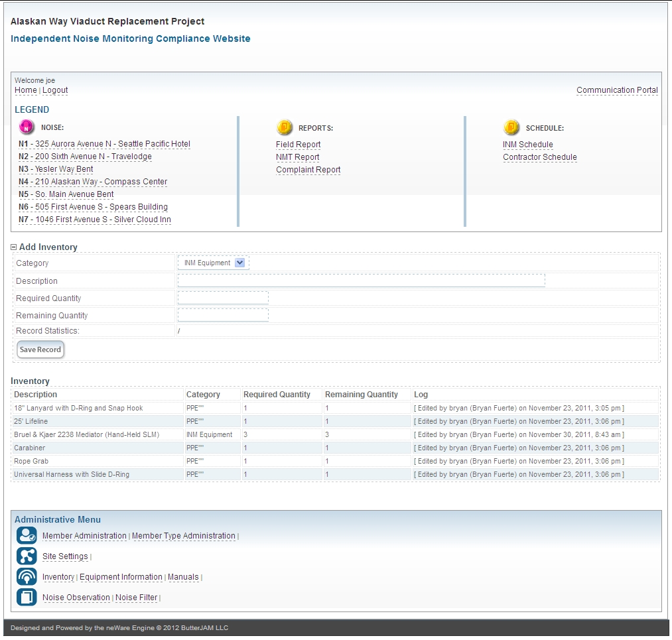Click the yellow Schedule legend icon
Image resolution: width=672 pixels, height=640 pixels.
[511, 127]
